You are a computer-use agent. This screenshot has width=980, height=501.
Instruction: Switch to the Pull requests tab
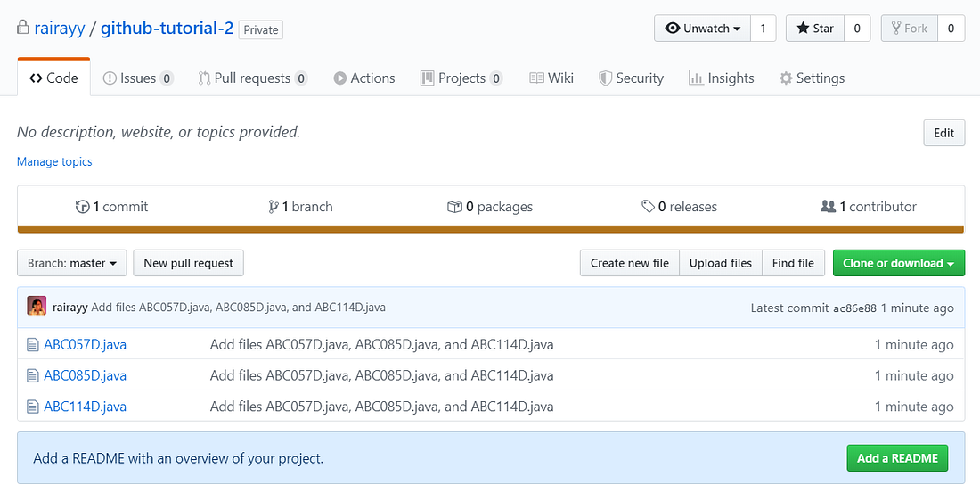tap(252, 78)
